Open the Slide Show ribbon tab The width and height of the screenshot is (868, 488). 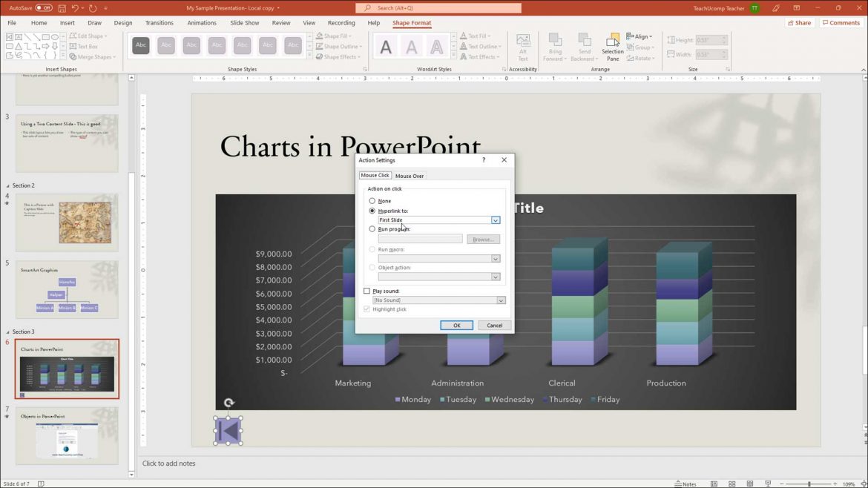click(244, 22)
